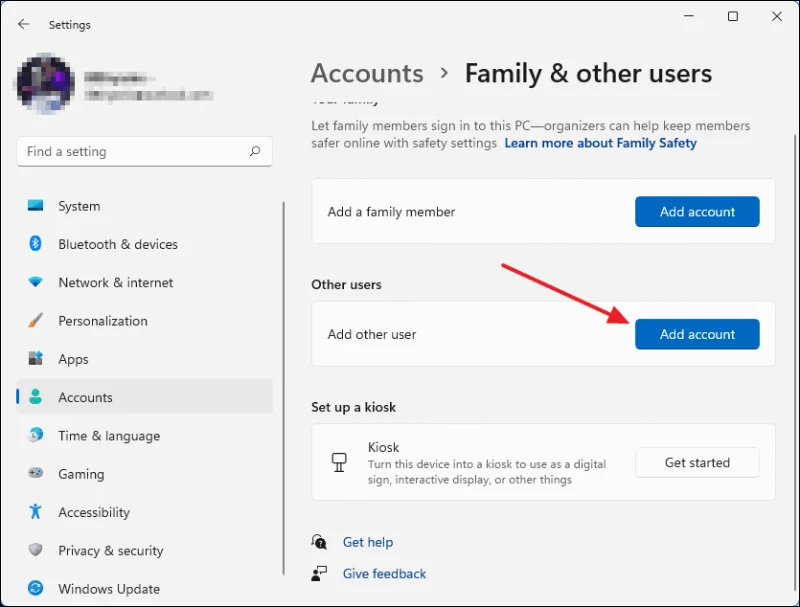Click Add account for family member
The image size is (800, 607).
pyautogui.click(x=697, y=212)
